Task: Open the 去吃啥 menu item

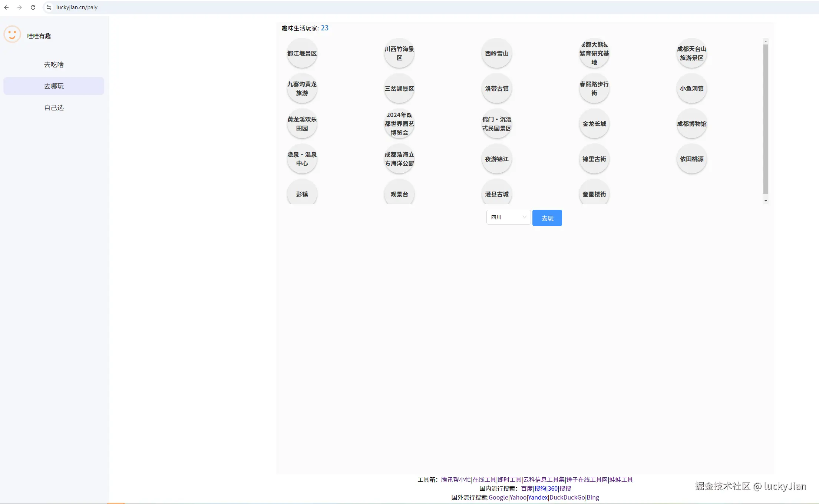Action: (x=54, y=65)
